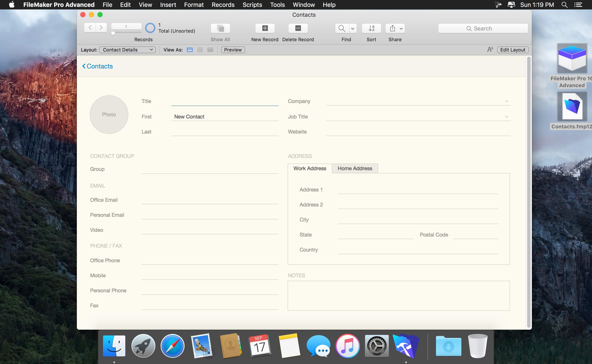Click the Sort icon
592x364 pixels.
pos(371,28)
